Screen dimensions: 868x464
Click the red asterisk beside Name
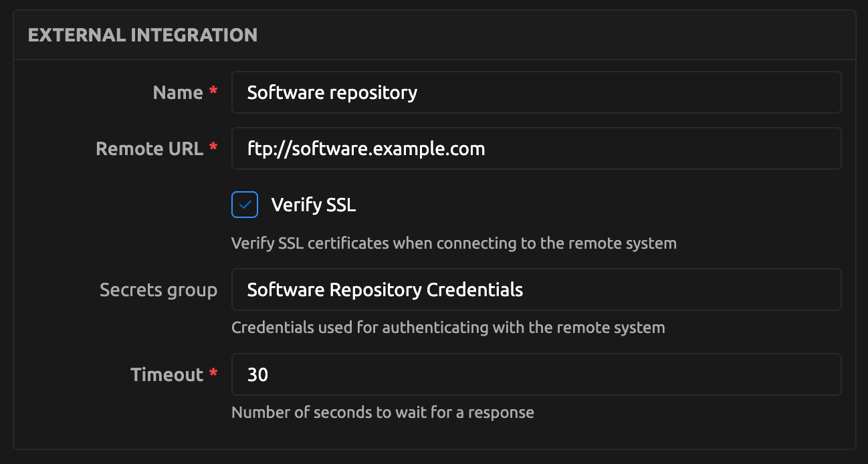[213, 92]
